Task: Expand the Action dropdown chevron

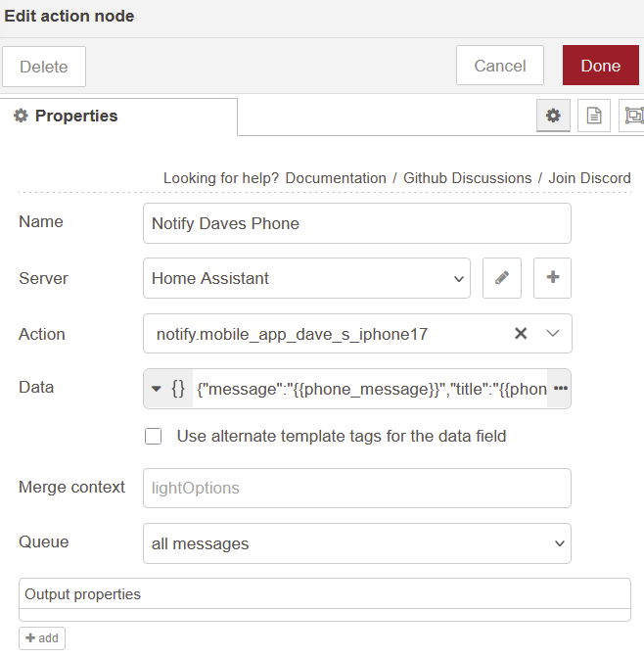Action: tap(553, 334)
